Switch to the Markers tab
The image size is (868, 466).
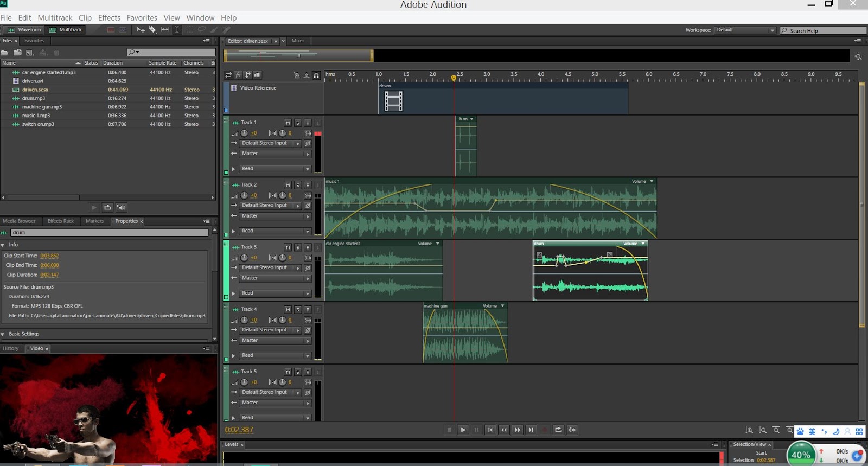[x=94, y=221]
